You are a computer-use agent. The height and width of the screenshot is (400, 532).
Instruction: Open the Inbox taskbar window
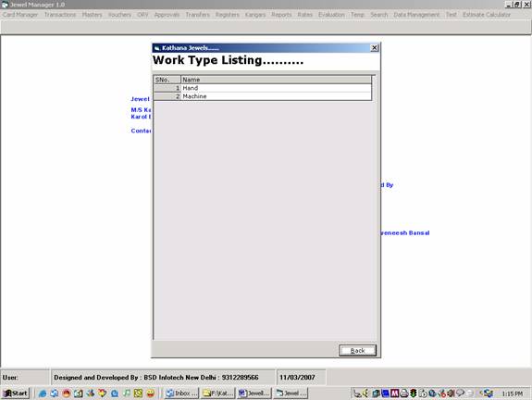(181, 394)
